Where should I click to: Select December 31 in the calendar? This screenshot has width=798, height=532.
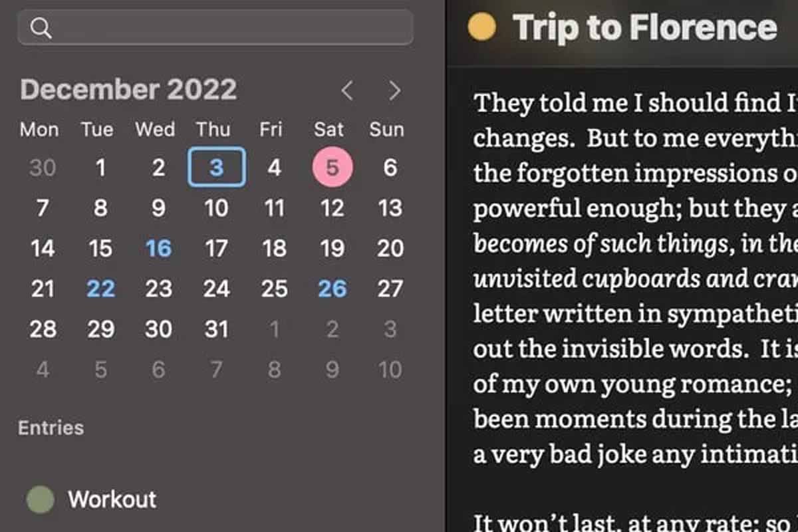pos(216,329)
